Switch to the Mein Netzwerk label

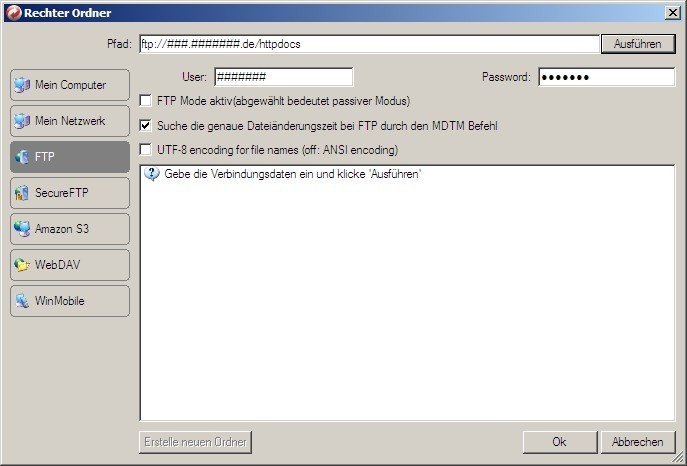pyautogui.click(x=70, y=120)
